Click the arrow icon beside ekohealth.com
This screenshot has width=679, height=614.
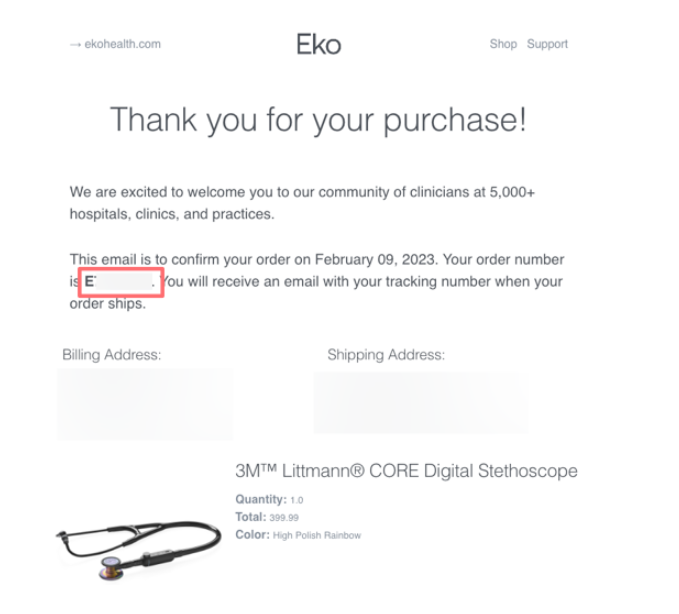(75, 45)
